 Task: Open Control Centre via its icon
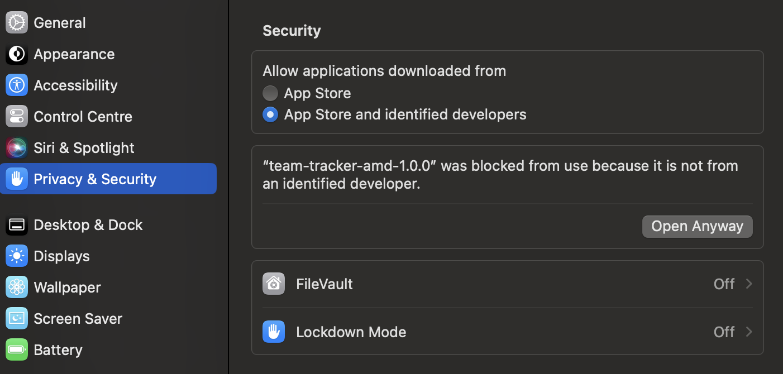click(x=16, y=116)
